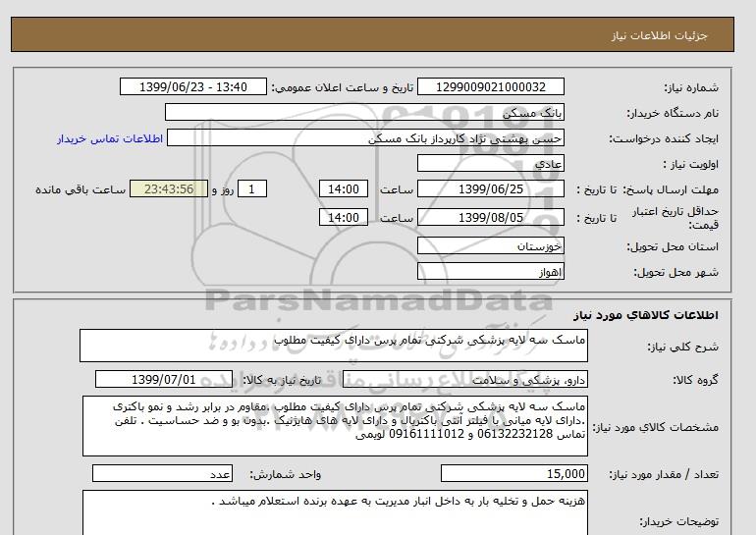Select the public announcement date-time field

(191, 87)
